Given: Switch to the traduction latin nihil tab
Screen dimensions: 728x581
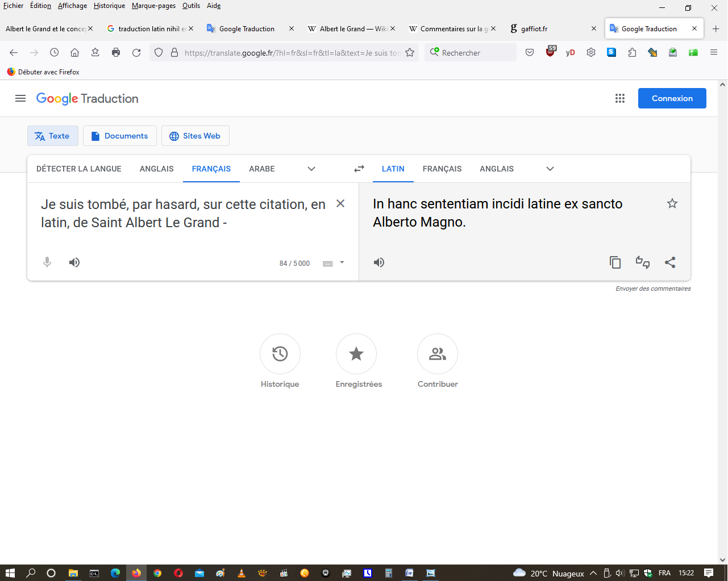Looking at the screenshot, I should coord(150,28).
